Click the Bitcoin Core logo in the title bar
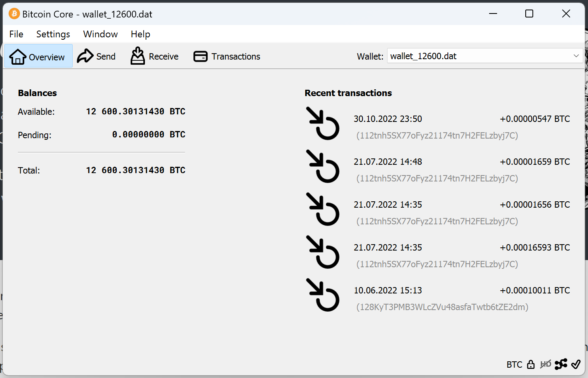The image size is (588, 378). (x=14, y=14)
